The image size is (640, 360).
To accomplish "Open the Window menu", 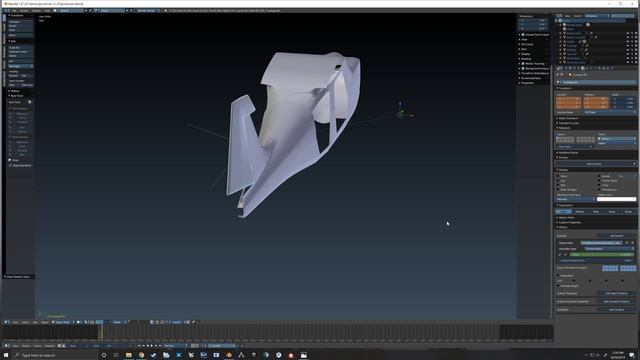I will pyautogui.click(x=36, y=11).
